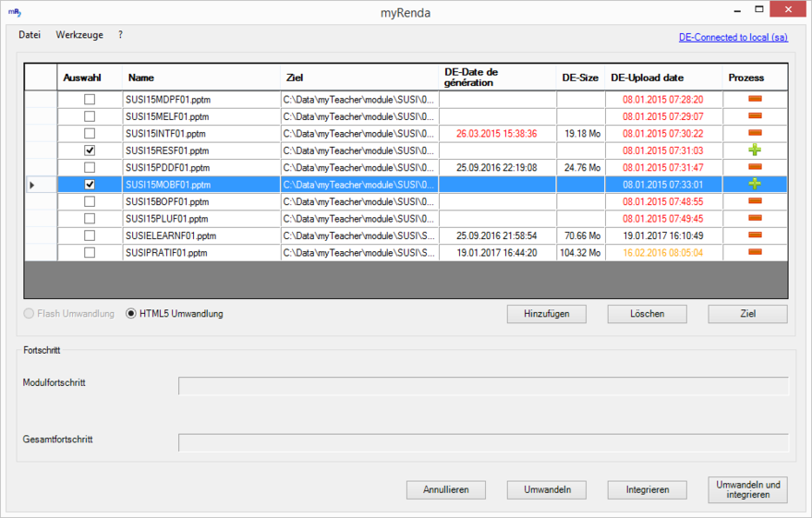Click the orange minus icon for SUSI15PDDF01.pptm

click(x=755, y=167)
